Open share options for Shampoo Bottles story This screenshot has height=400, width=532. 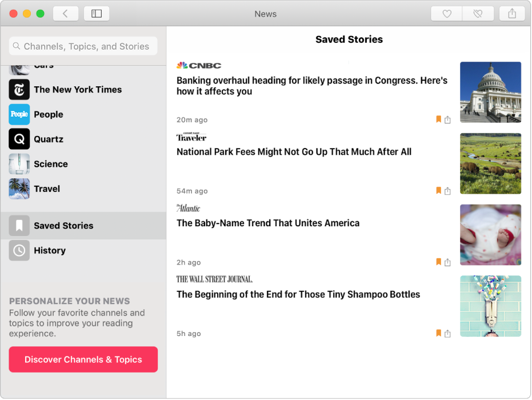click(448, 334)
